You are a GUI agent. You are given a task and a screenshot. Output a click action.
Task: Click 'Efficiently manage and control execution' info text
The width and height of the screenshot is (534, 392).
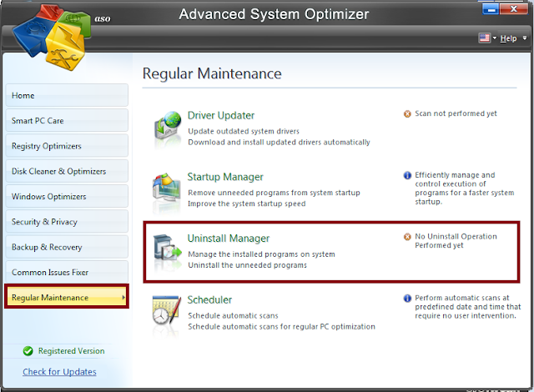pos(465,188)
